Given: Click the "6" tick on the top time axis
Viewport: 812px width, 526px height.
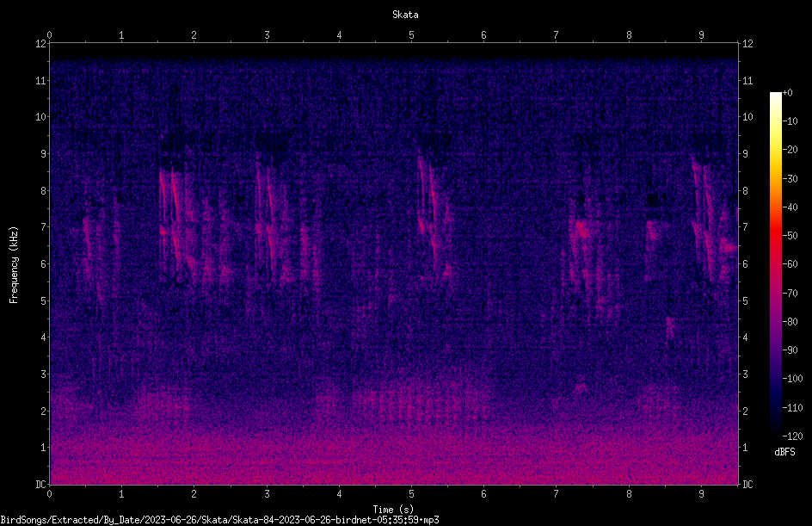Looking at the screenshot, I should click(483, 35).
